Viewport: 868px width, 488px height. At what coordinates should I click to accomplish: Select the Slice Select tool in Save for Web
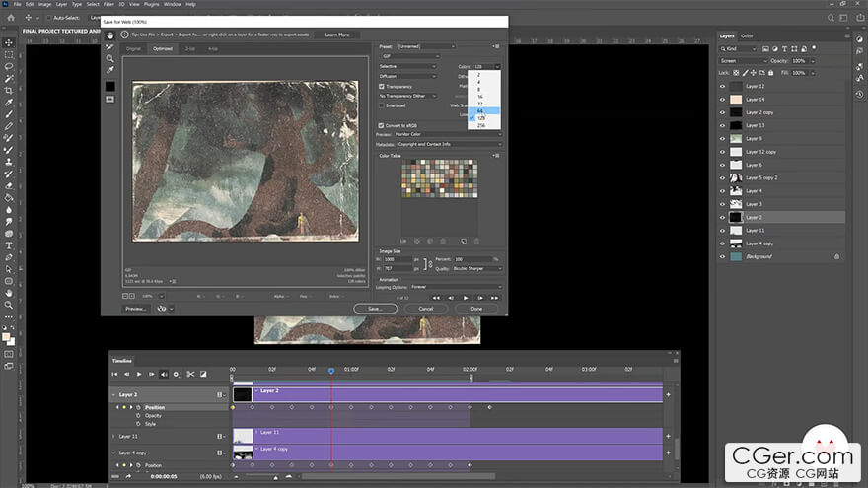point(110,47)
